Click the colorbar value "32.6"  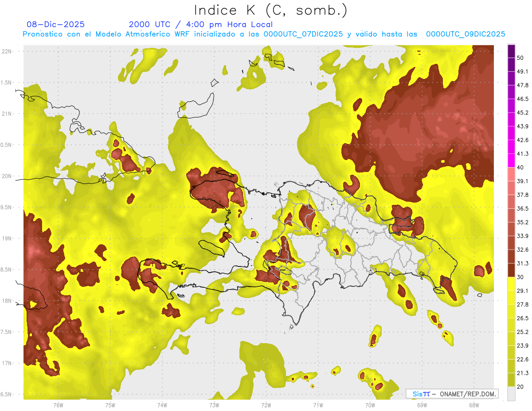tap(522, 250)
